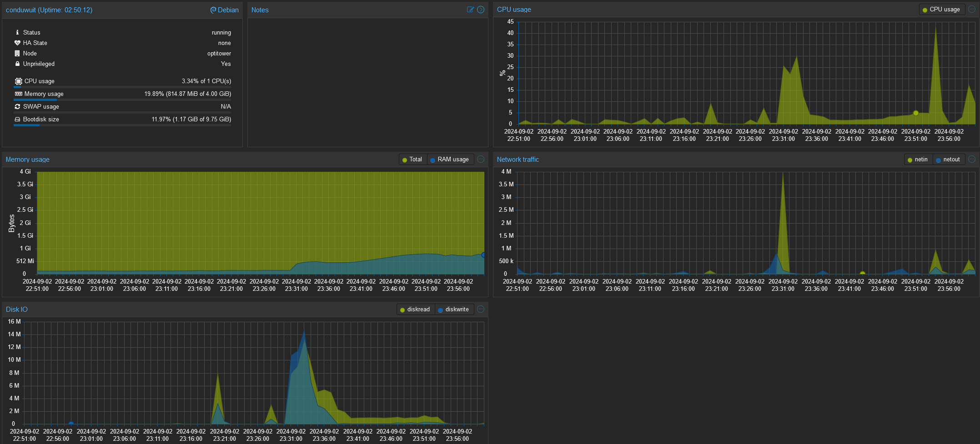Click the Memory usage progress bar

(x=122, y=100)
